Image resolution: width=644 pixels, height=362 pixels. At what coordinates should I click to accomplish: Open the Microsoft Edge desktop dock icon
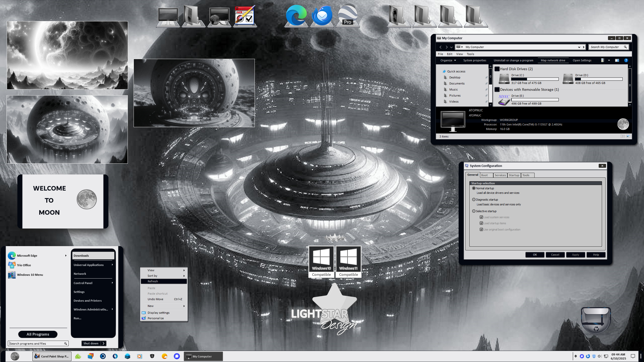pos(296,16)
